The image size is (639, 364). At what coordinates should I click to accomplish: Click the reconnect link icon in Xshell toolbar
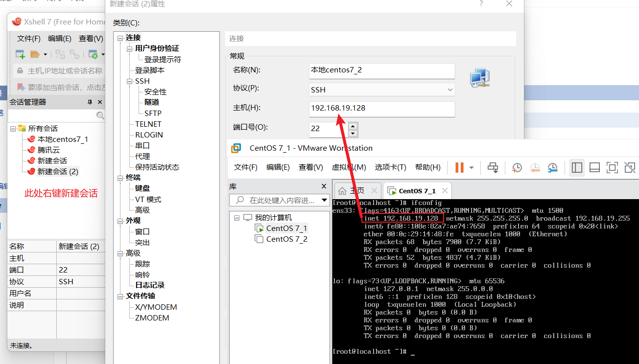[x=74, y=54]
